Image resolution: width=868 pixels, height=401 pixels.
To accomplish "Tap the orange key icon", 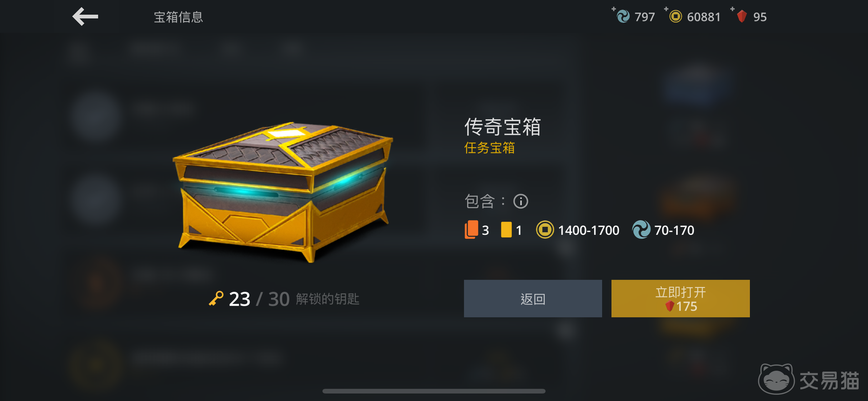I will click(216, 298).
